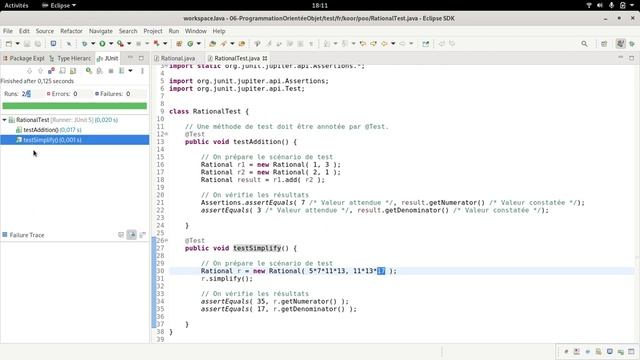Open the New item dropdown arrow
Image resolution: width=640 pixels, height=360 pixels.
pyautogui.click(x=18, y=44)
